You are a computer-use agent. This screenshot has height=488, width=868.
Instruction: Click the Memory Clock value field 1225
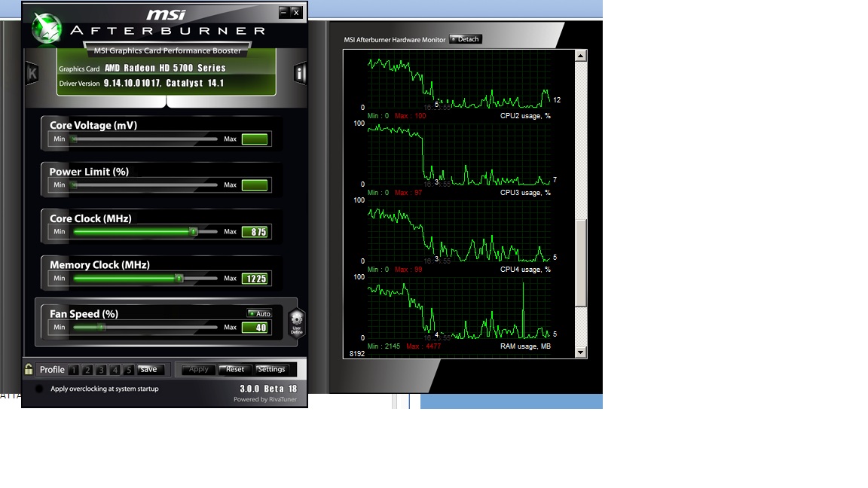click(255, 279)
